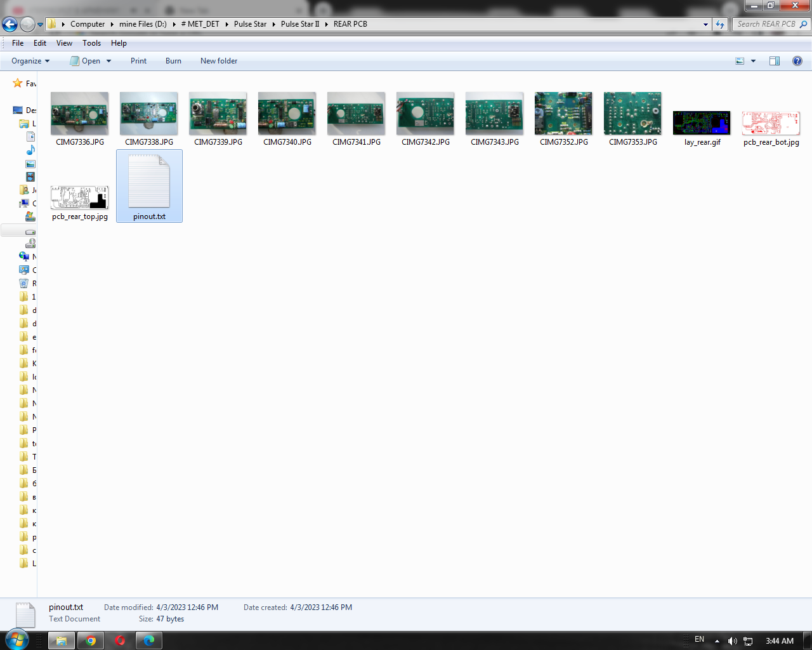The image size is (812, 650).
Task: Expand the arrow after mine Files (D:)
Action: [x=174, y=24]
